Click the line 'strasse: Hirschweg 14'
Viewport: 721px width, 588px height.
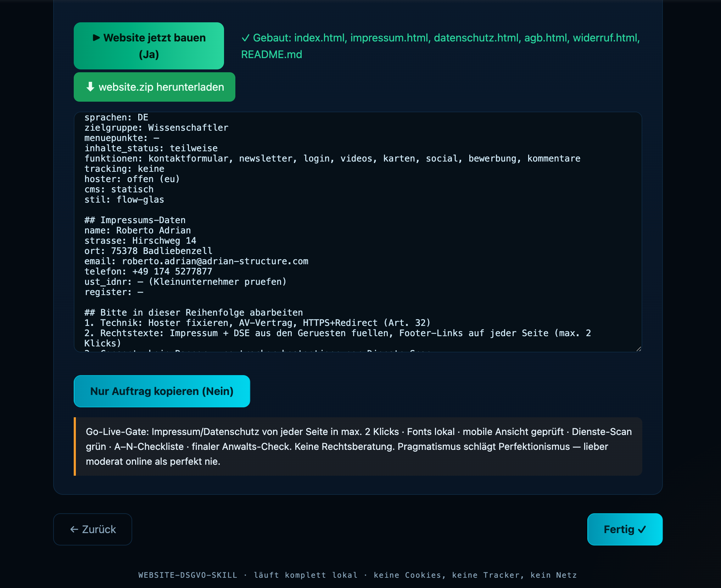click(140, 241)
